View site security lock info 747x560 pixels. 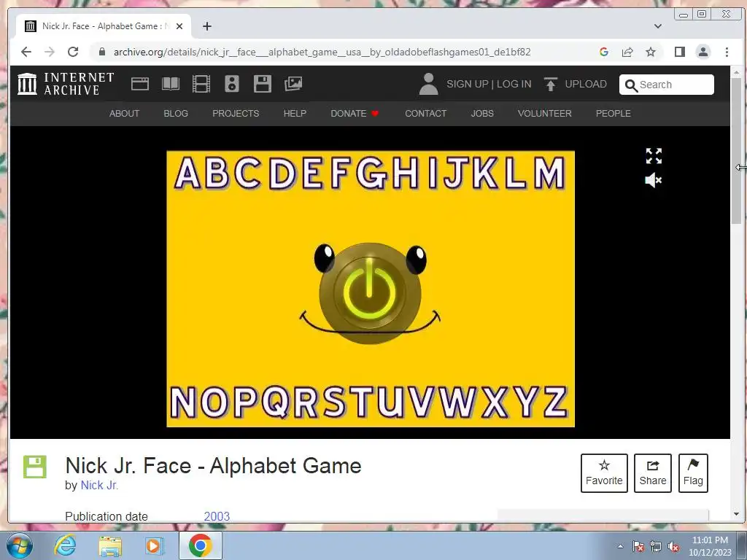coord(102,52)
